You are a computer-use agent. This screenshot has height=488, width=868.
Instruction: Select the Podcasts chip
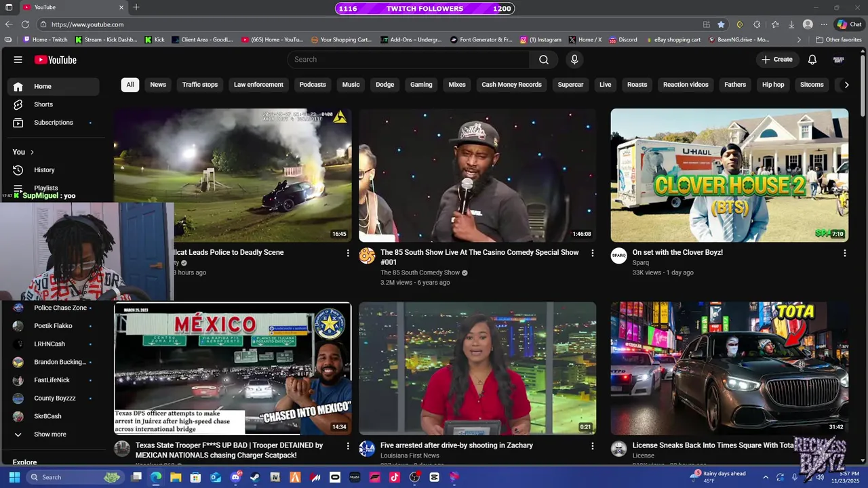pyautogui.click(x=313, y=85)
